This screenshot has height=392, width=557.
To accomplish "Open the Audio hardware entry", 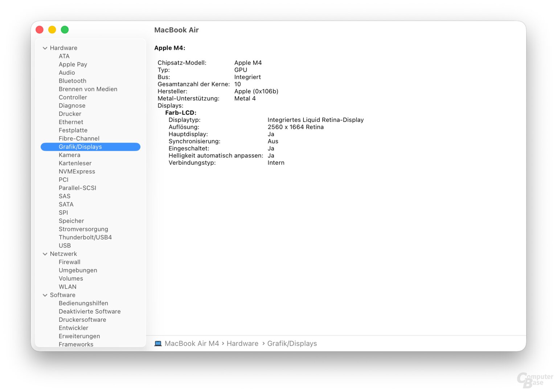I will 67,73.
